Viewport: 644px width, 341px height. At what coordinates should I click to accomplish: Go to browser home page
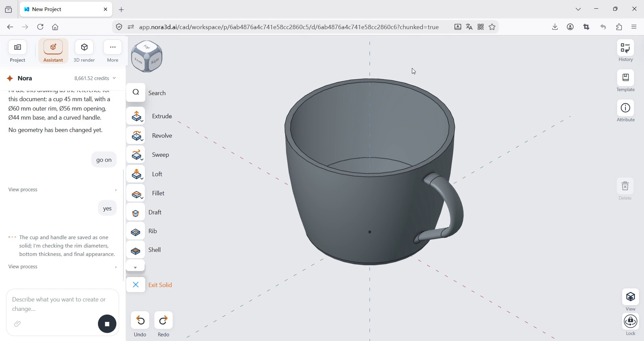pos(56,27)
